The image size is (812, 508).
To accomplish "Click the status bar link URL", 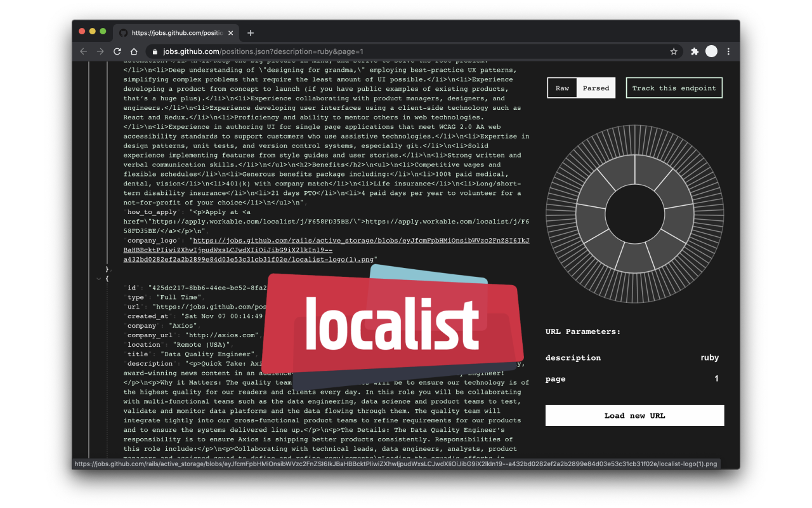I will (x=396, y=464).
